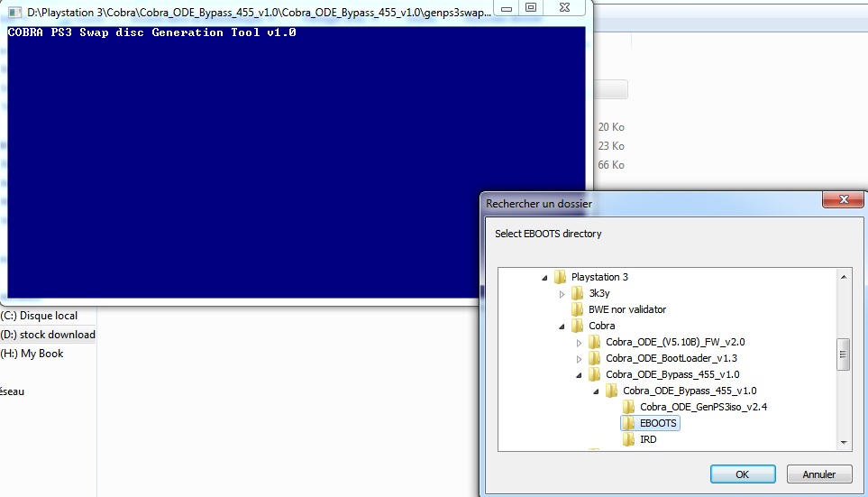Image resolution: width=868 pixels, height=497 pixels.
Task: Select the 3k3y folder icon
Action: (x=578, y=293)
